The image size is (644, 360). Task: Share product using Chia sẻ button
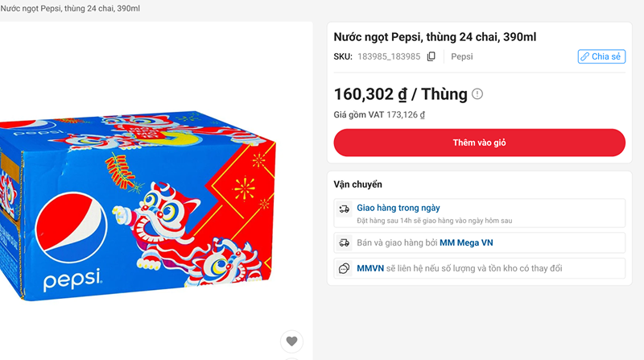tap(601, 56)
